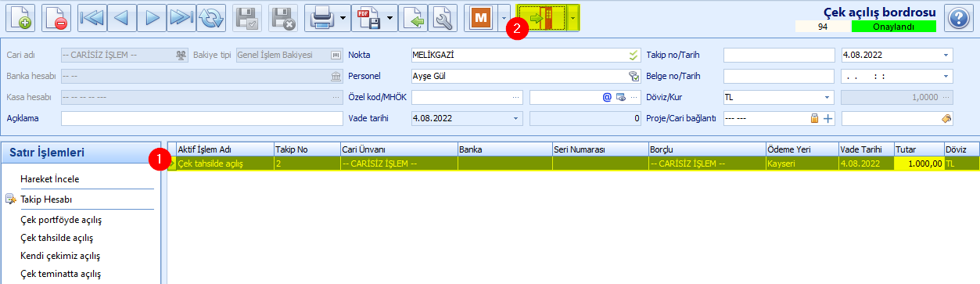Open the Vade tarihi date dropdown
This screenshot has width=980, height=284.
tap(516, 118)
